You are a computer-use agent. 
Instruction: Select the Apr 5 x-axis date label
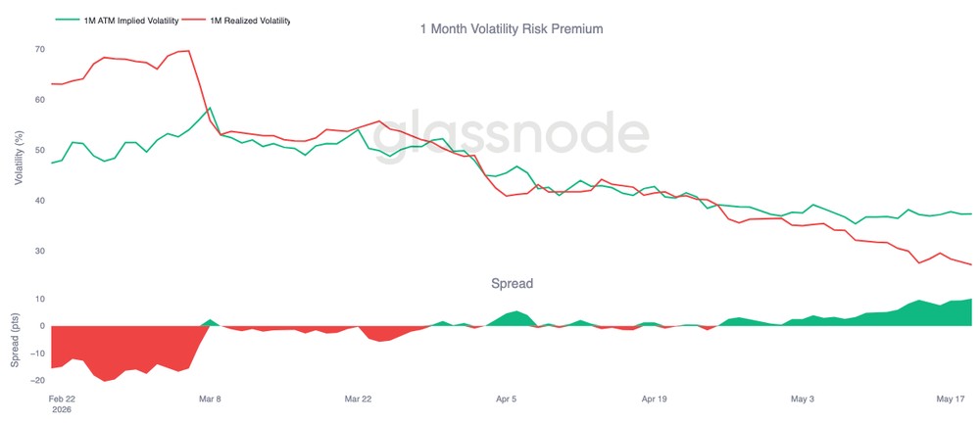506,399
